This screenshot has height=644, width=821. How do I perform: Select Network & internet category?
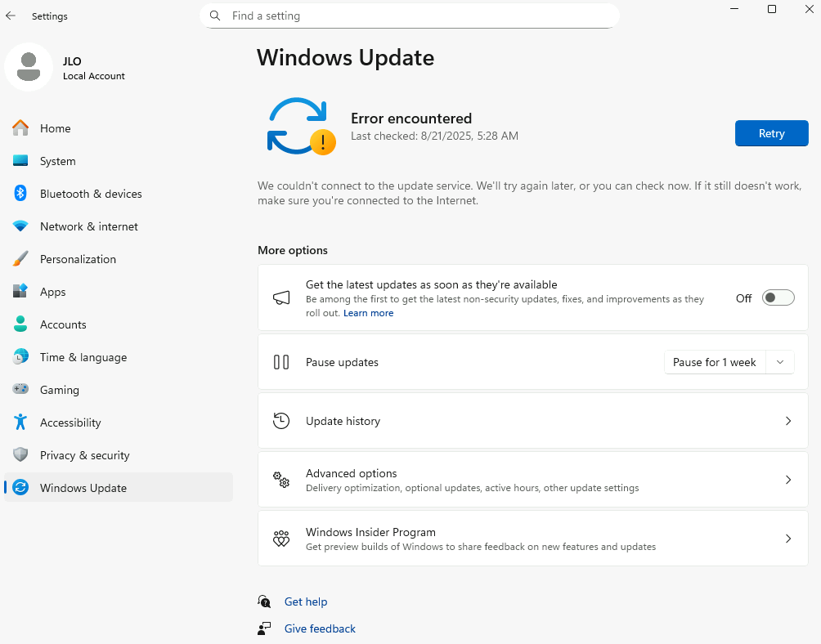point(119,226)
